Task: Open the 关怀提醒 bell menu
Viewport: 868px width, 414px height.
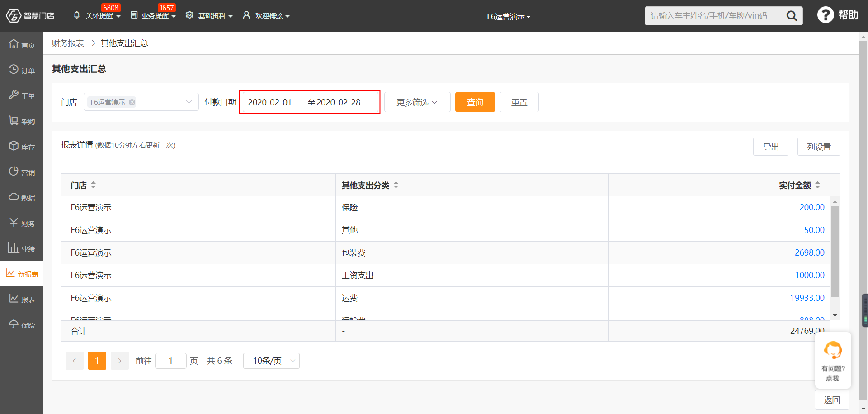Action: [97, 16]
